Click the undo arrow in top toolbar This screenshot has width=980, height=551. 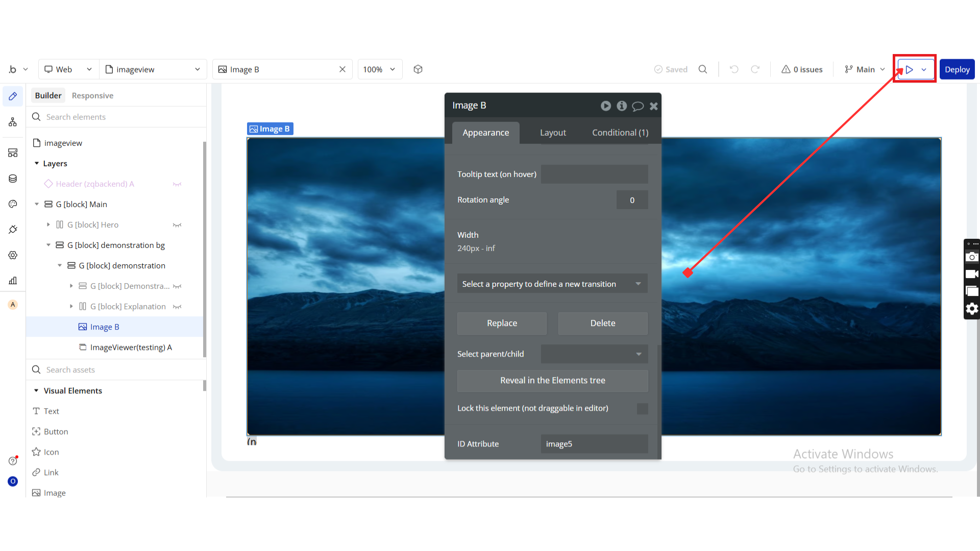click(734, 69)
